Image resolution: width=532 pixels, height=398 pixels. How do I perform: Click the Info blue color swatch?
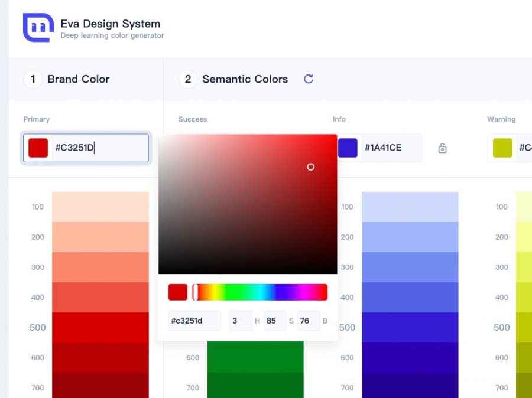pyautogui.click(x=348, y=148)
